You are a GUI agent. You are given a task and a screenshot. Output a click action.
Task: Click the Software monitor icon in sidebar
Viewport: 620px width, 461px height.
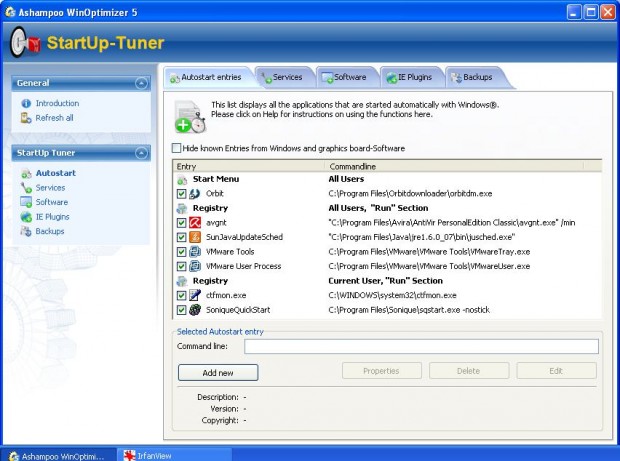click(x=26, y=202)
